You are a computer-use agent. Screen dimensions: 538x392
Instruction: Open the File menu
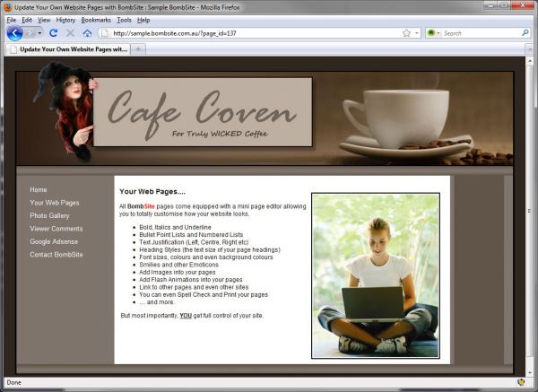tap(12, 20)
